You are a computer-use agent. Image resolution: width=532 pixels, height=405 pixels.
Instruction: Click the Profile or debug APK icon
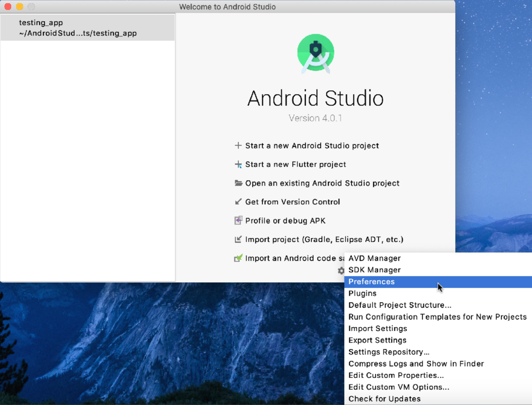[x=238, y=221]
